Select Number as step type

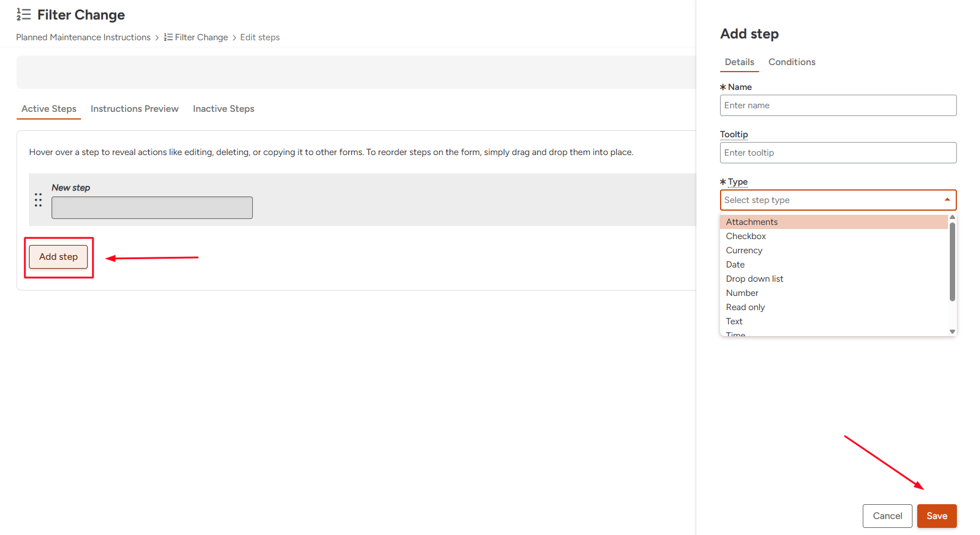coord(742,293)
